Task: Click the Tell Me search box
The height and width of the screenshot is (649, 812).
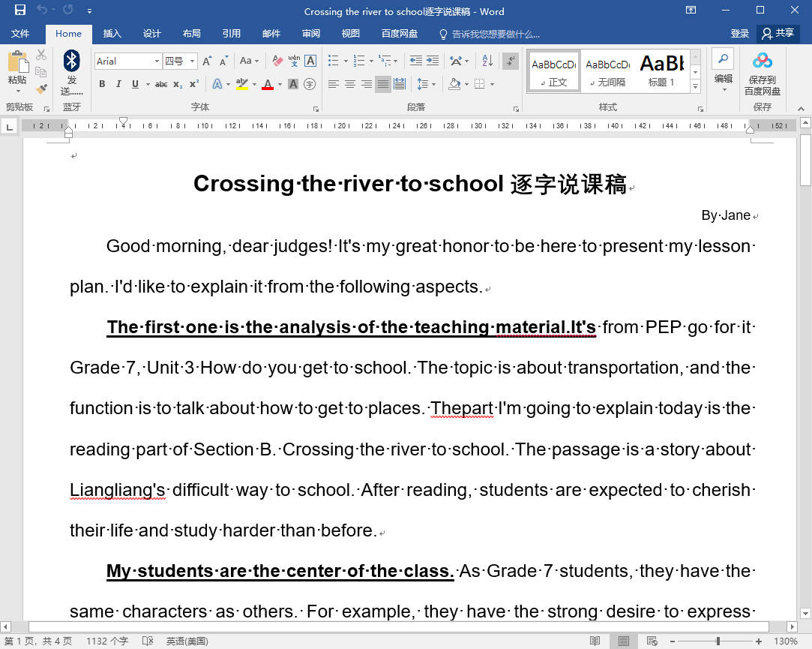Action: pos(490,35)
